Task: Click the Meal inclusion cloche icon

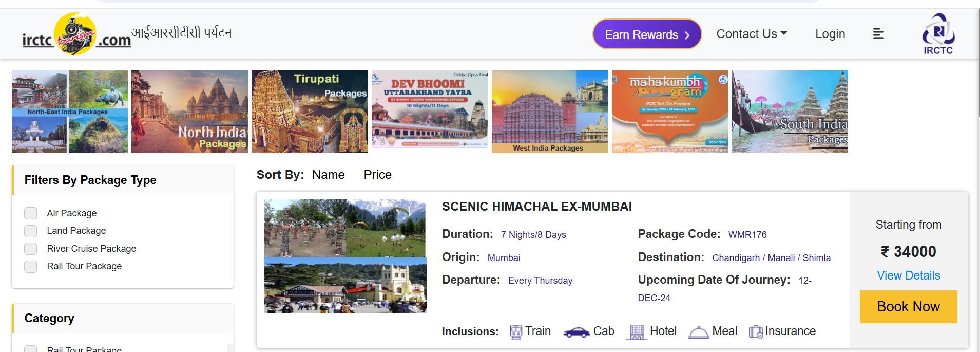Action: point(698,332)
